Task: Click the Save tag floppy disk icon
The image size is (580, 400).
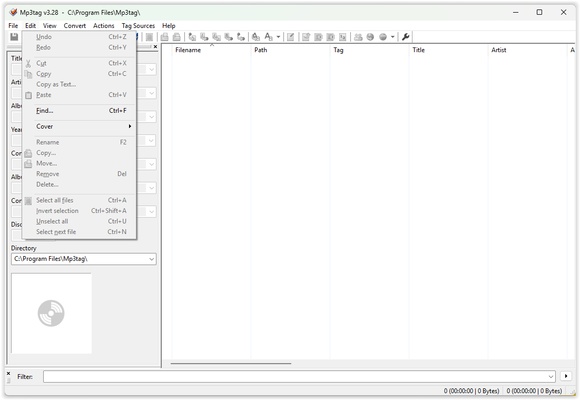Action: coord(14,37)
